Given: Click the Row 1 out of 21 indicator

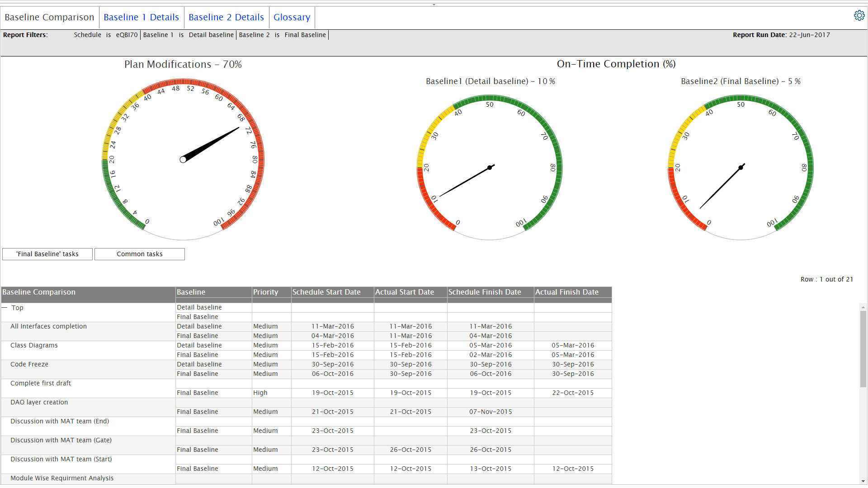Looking at the screenshot, I should 827,279.
